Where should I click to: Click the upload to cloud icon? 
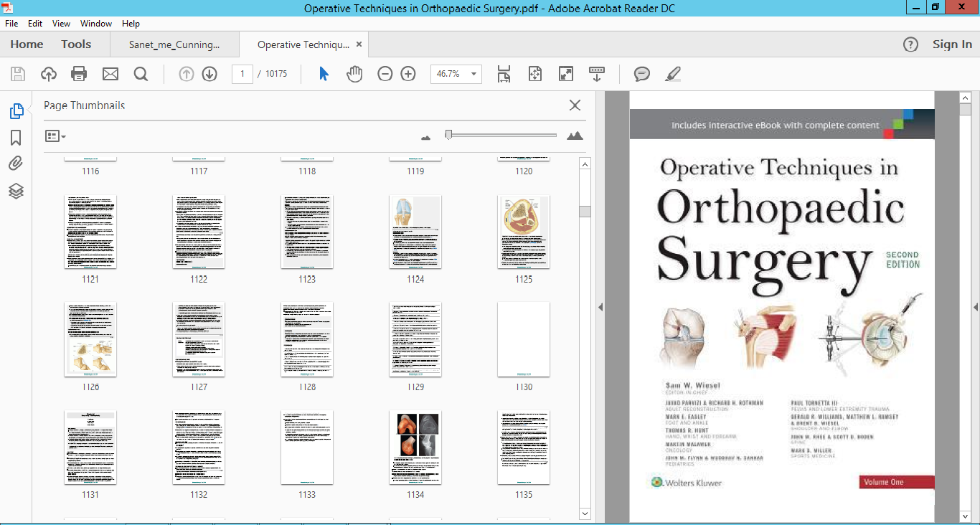point(49,74)
